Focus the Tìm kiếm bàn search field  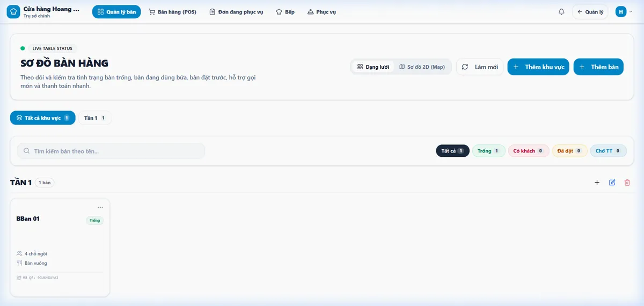pyautogui.click(x=111, y=151)
